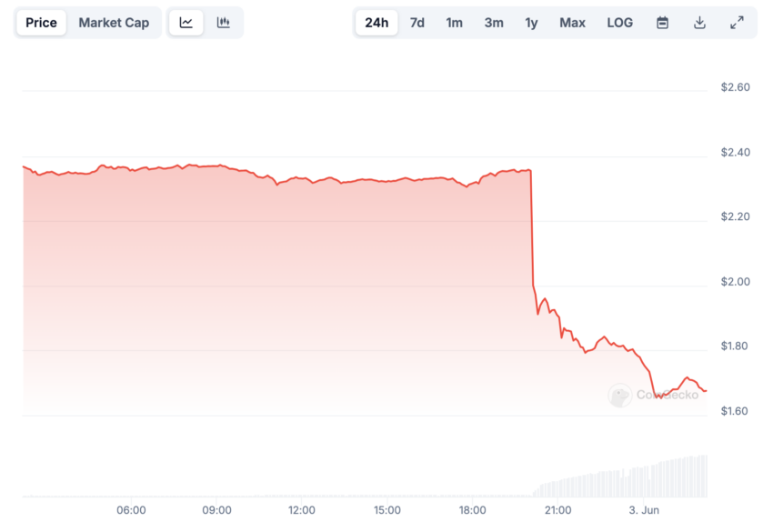The width and height of the screenshot is (773, 532).
Task: Choose the 24h time range
Action: [376, 23]
